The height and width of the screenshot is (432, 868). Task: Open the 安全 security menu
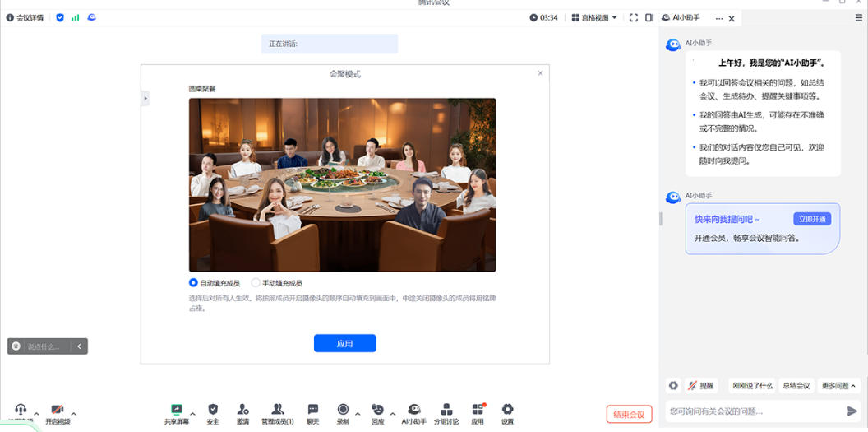tap(213, 414)
